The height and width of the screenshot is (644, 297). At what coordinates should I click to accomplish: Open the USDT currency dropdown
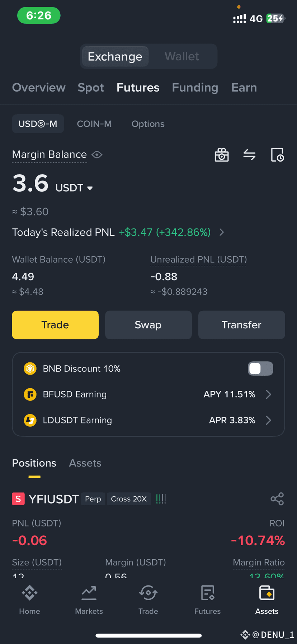point(74,188)
